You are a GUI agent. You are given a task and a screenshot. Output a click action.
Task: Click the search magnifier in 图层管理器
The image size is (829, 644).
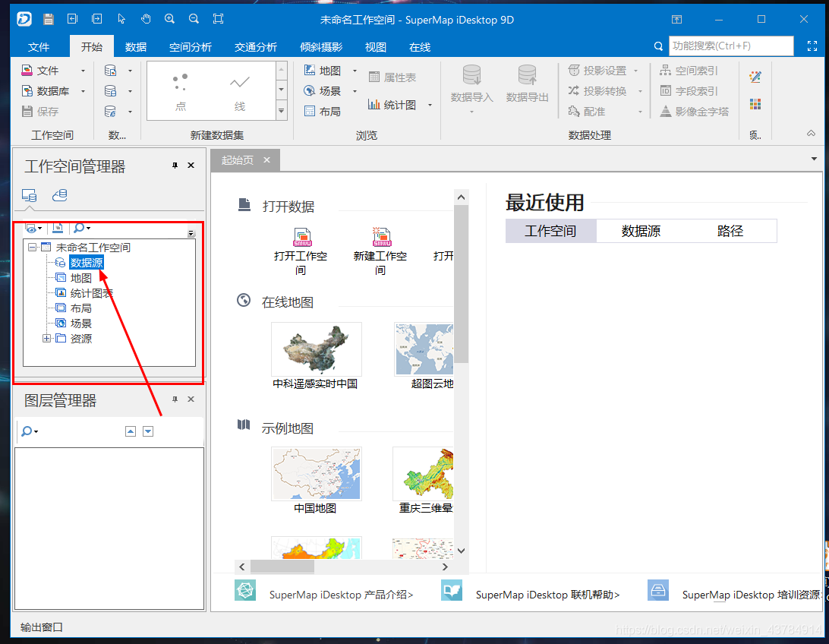pyautogui.click(x=27, y=431)
